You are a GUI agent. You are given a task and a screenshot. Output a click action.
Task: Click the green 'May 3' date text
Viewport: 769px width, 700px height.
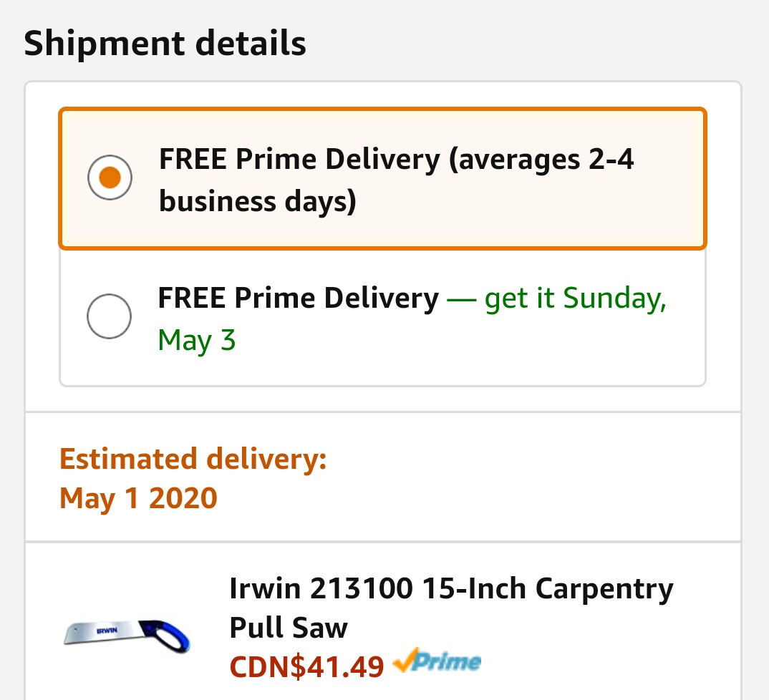196,339
